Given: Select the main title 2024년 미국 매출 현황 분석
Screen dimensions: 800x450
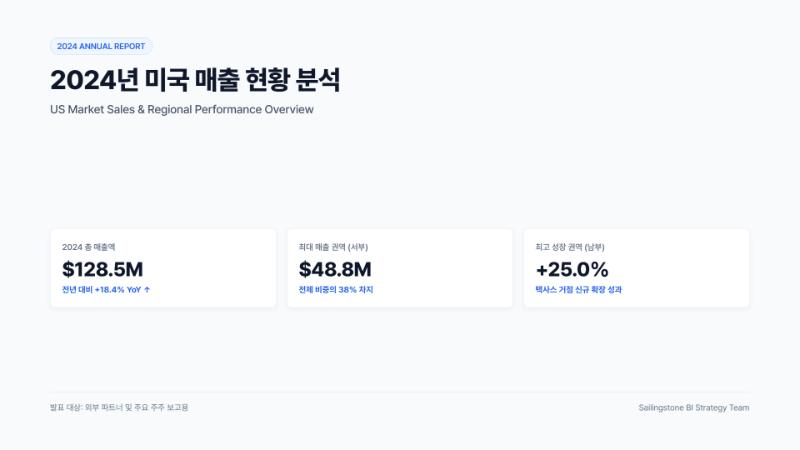Looking at the screenshot, I should pos(195,80).
